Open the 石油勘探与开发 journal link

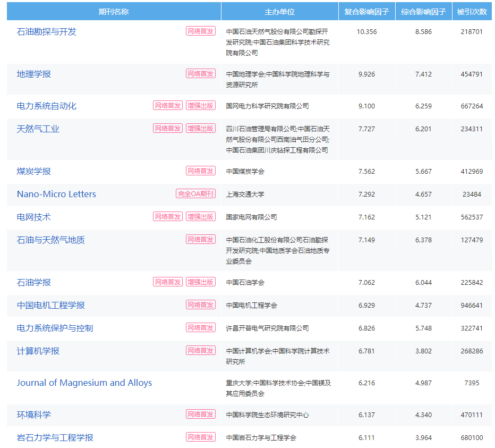[x=46, y=31]
